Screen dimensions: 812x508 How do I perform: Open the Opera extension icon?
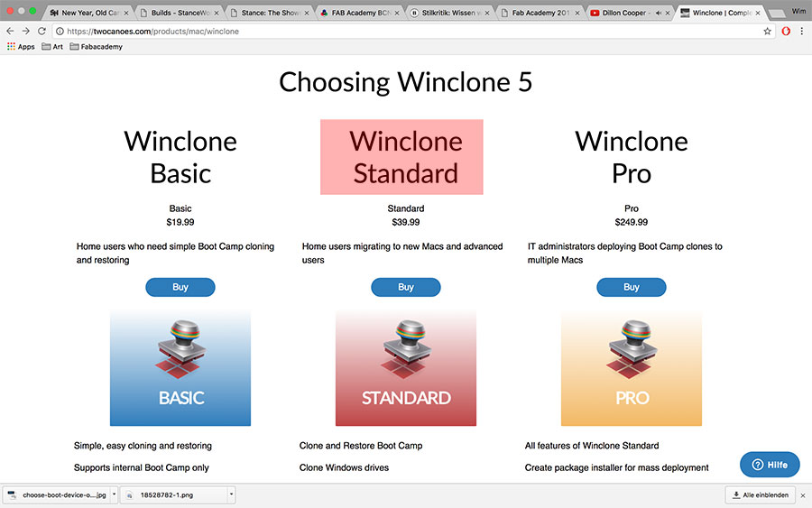(x=786, y=31)
